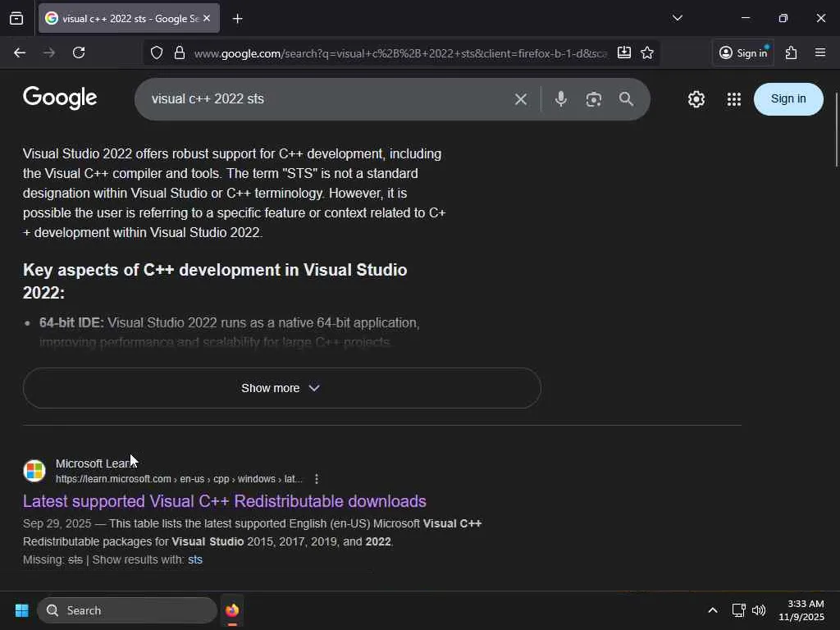Open the learn.microsoft.com breadcrumb URL
The height and width of the screenshot is (630, 840).
[179, 479]
